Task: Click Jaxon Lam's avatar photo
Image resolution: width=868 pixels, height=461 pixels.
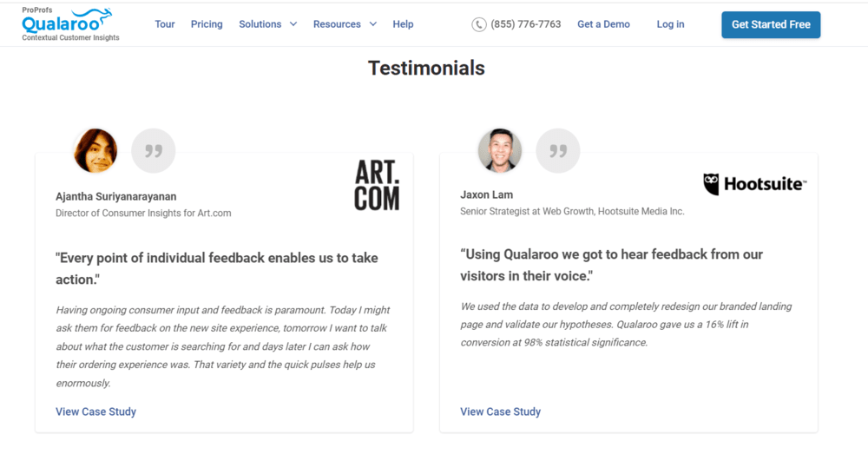Action: click(x=500, y=150)
